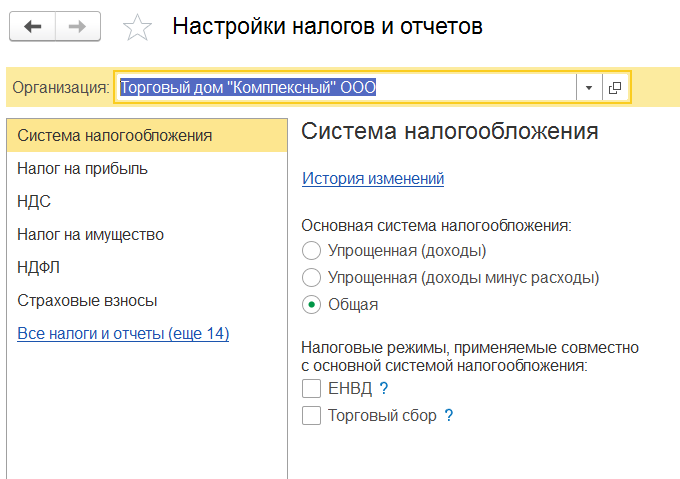
Task: Open the История изменений link
Action: (x=372, y=179)
